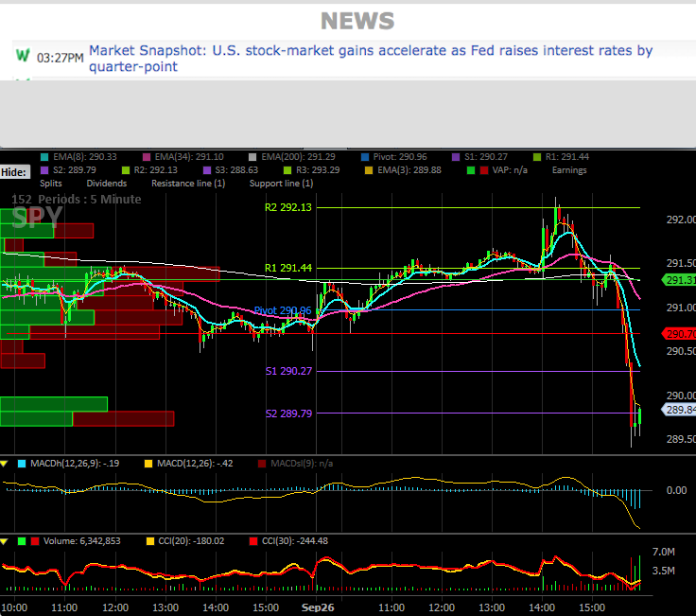The width and height of the screenshot is (696, 616).
Task: Toggle the CCI(30) red swatch
Action: [x=253, y=541]
